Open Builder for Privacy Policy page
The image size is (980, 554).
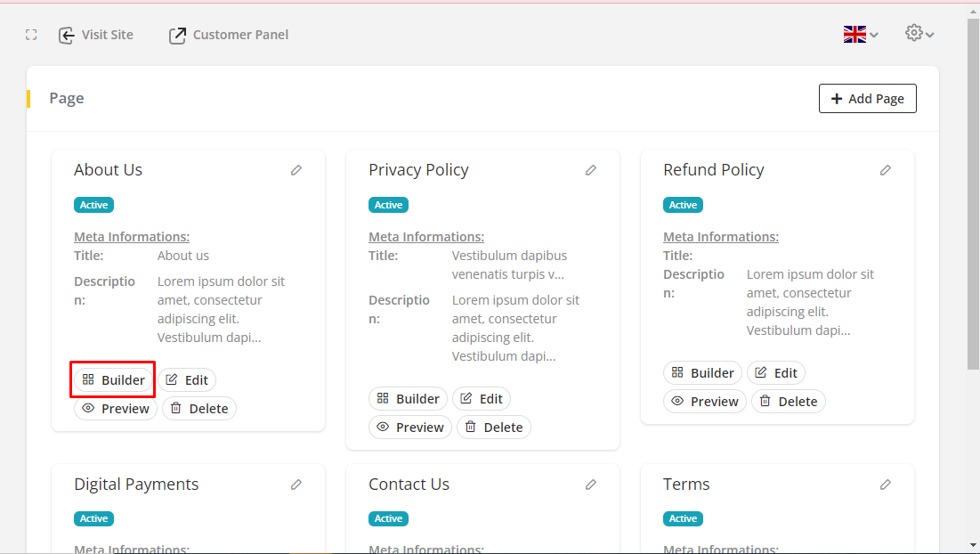coord(408,399)
